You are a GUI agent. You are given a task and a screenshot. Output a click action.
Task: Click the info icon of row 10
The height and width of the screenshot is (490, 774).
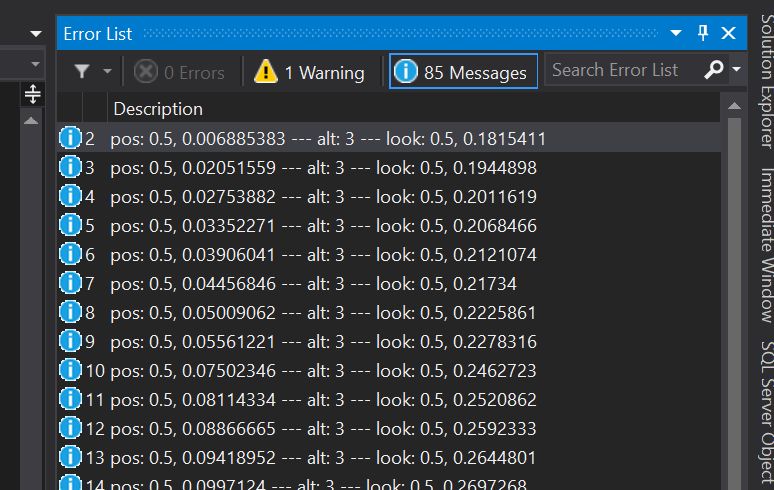[x=70, y=370]
